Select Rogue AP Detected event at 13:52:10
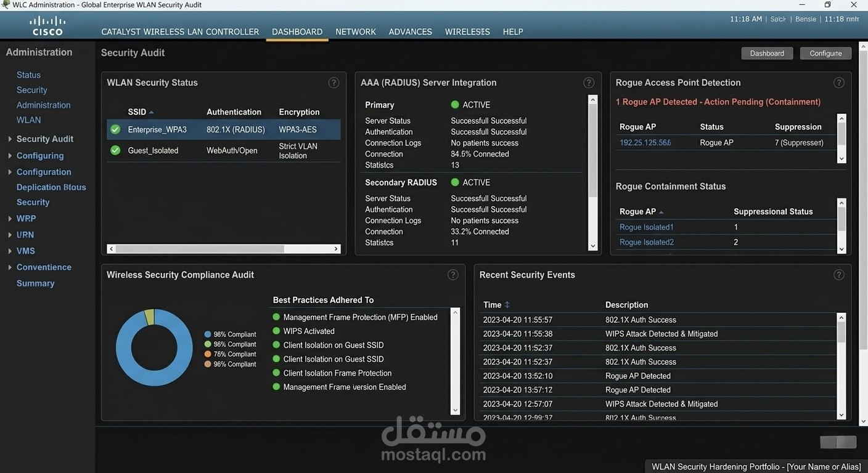The height and width of the screenshot is (473, 868). 658,376
